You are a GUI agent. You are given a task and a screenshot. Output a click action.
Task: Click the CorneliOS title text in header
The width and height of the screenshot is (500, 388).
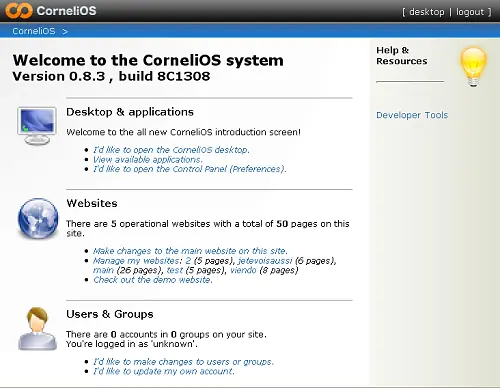click(66, 11)
